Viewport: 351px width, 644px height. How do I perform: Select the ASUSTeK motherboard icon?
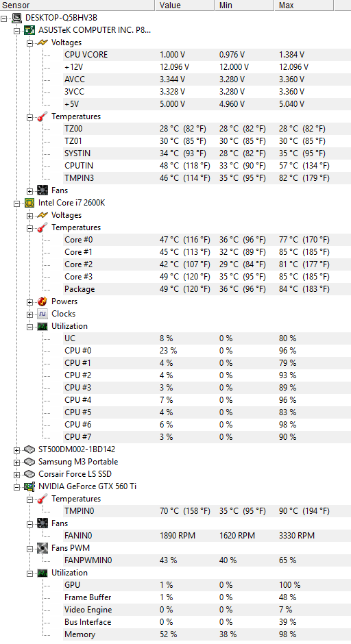29,30
